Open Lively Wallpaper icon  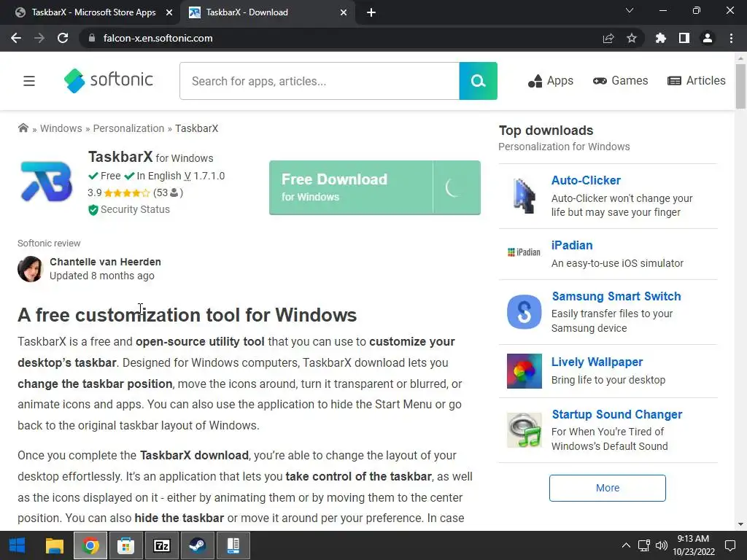point(524,371)
